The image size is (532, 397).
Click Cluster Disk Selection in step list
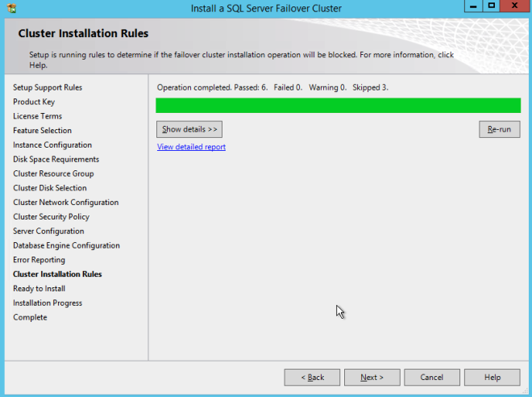[50, 188]
